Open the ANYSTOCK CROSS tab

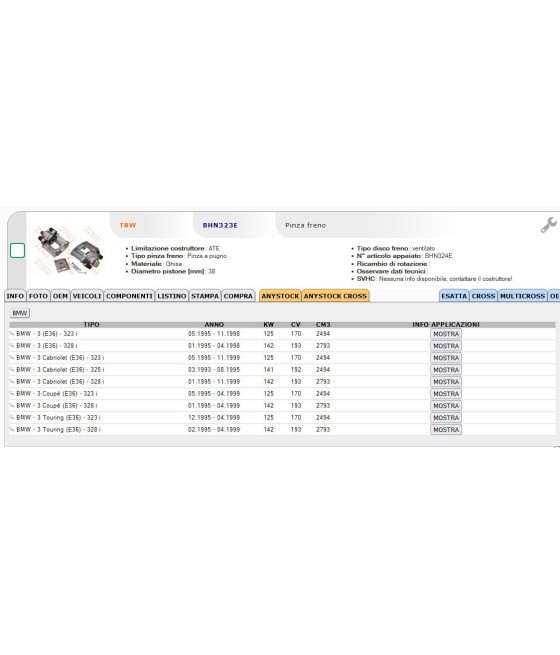[x=335, y=296]
